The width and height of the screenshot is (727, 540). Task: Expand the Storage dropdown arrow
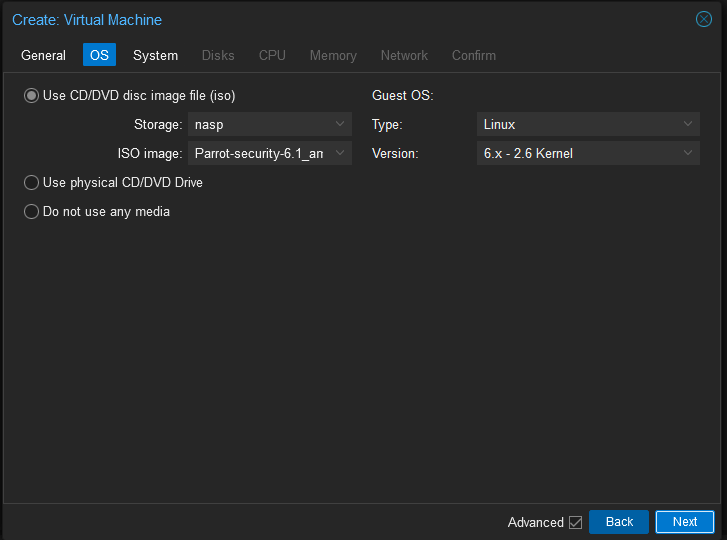point(340,124)
